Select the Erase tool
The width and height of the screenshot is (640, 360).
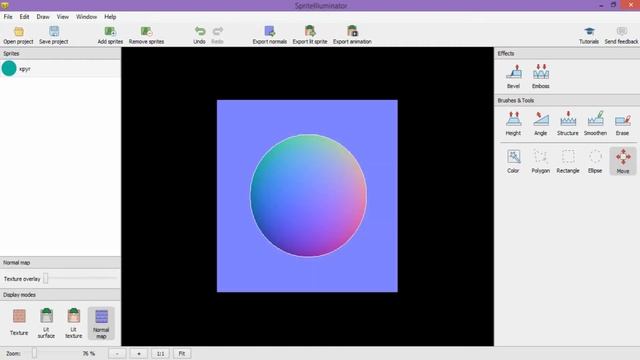click(622, 123)
